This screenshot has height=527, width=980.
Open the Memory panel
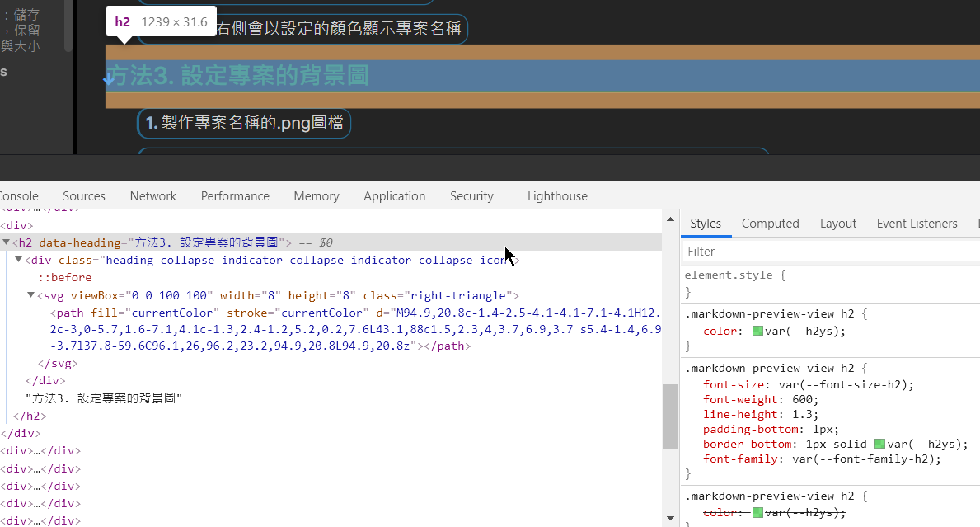pos(316,195)
